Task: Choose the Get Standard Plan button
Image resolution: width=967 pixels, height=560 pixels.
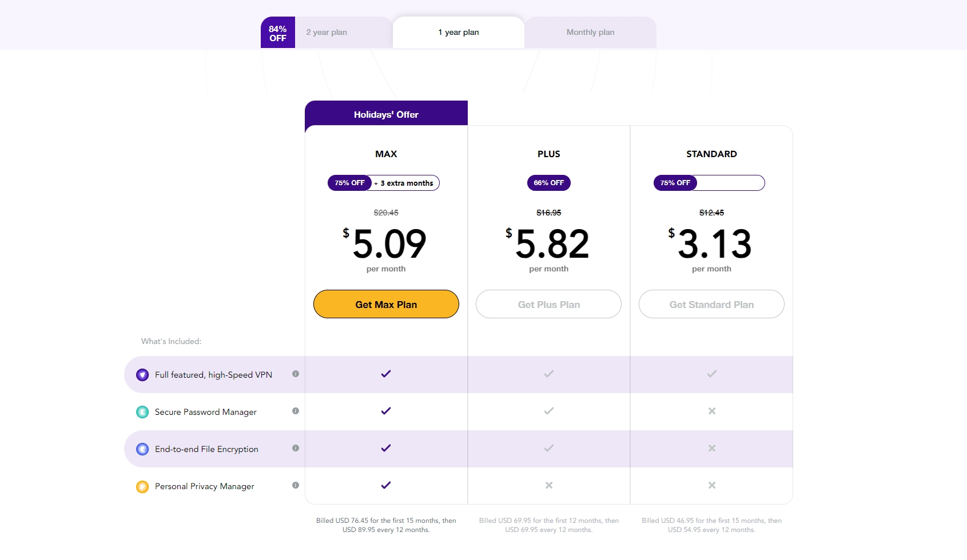Action: [711, 304]
